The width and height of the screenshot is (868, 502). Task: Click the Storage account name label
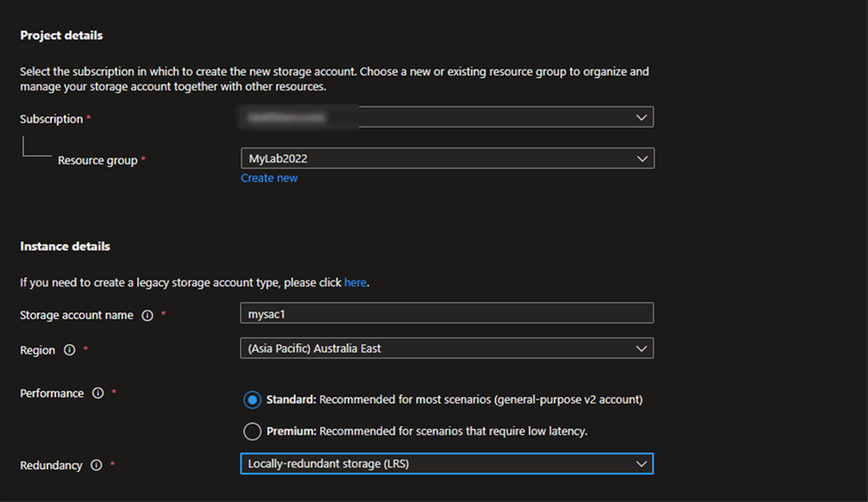point(77,315)
